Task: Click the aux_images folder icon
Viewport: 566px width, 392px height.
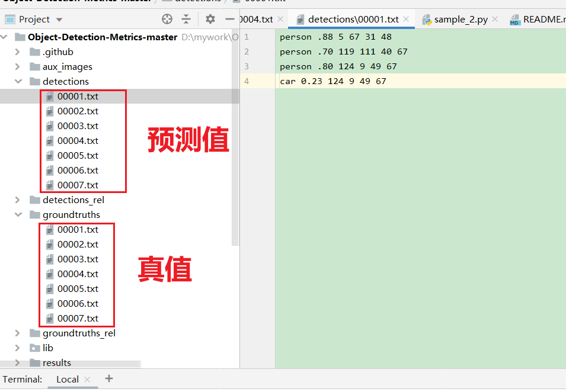Action: pos(34,67)
